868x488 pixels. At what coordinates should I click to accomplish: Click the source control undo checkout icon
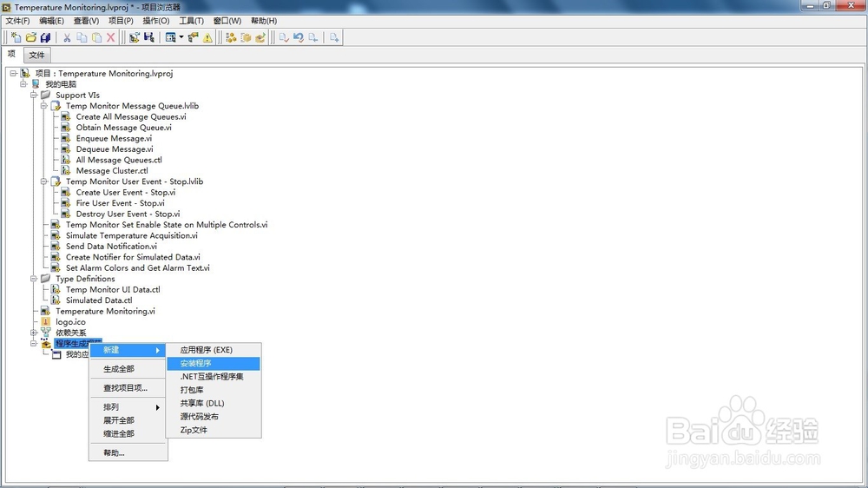coord(299,37)
